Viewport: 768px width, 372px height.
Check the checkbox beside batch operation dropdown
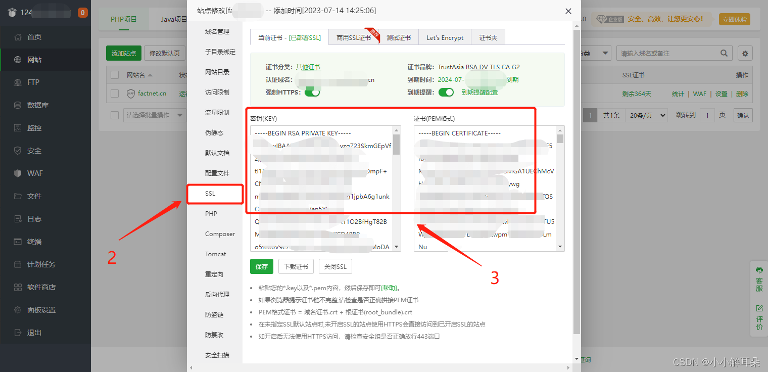coord(115,115)
